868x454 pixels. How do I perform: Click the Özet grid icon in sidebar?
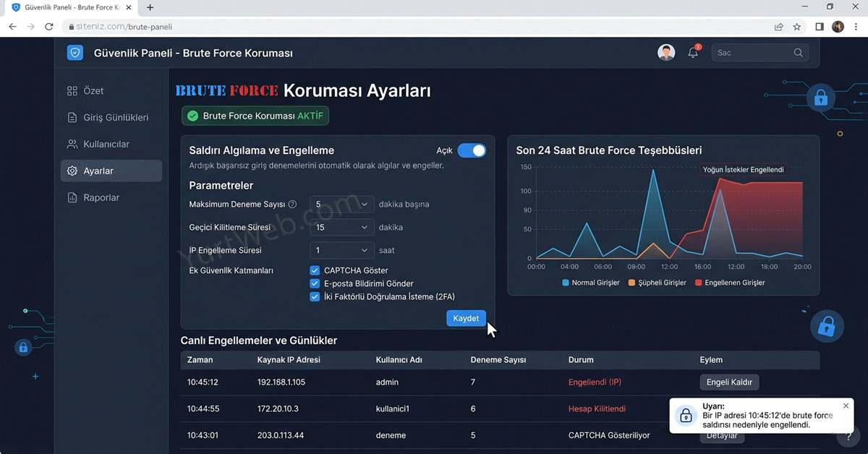(x=72, y=91)
